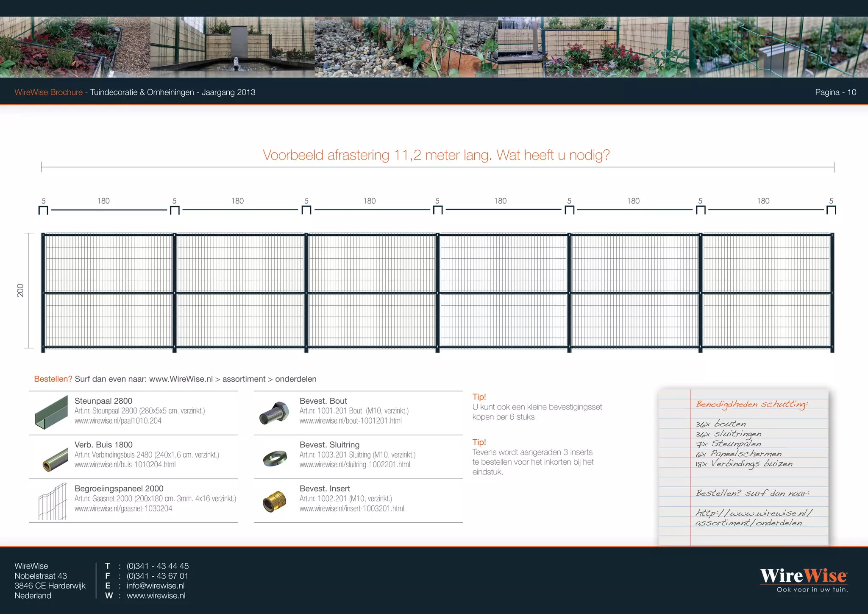Click the handwritten assortiment/onderdelen URL on the notepad
This screenshot has height=614, width=868.
[x=754, y=518]
